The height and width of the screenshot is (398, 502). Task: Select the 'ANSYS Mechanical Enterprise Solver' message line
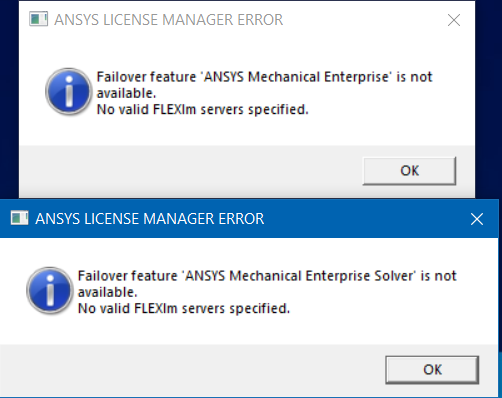267,276
